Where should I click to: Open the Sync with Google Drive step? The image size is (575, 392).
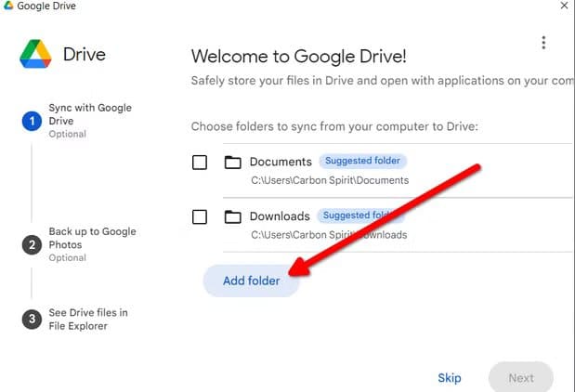click(x=90, y=114)
